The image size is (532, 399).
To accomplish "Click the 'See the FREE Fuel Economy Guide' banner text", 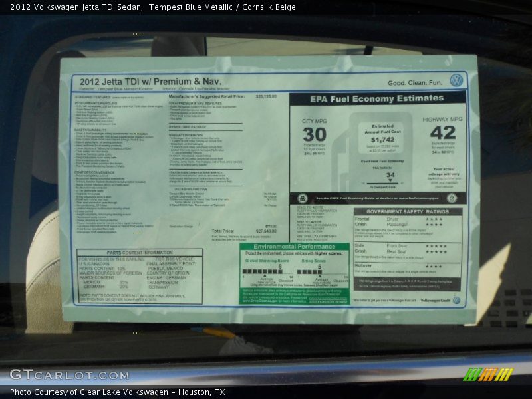I will tap(377, 198).
